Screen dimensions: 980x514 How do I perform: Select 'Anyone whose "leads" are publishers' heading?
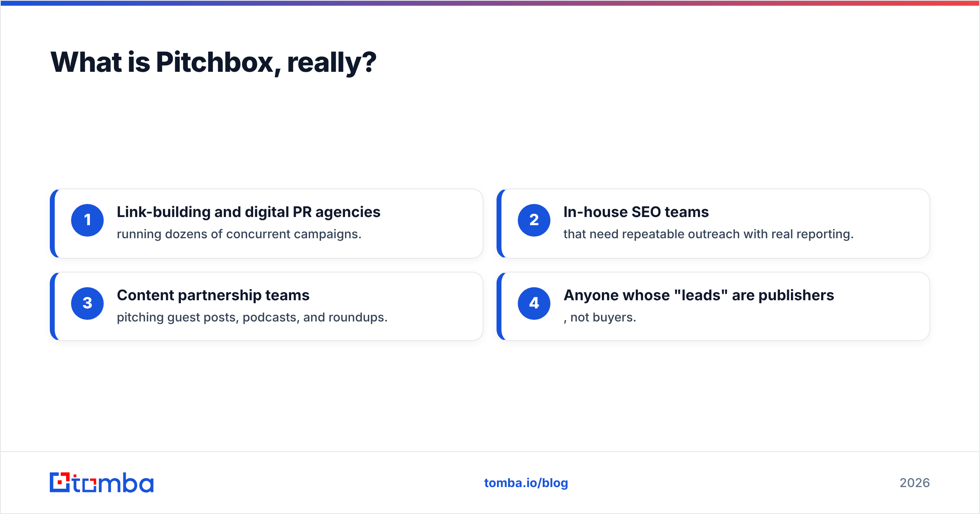[699, 295]
